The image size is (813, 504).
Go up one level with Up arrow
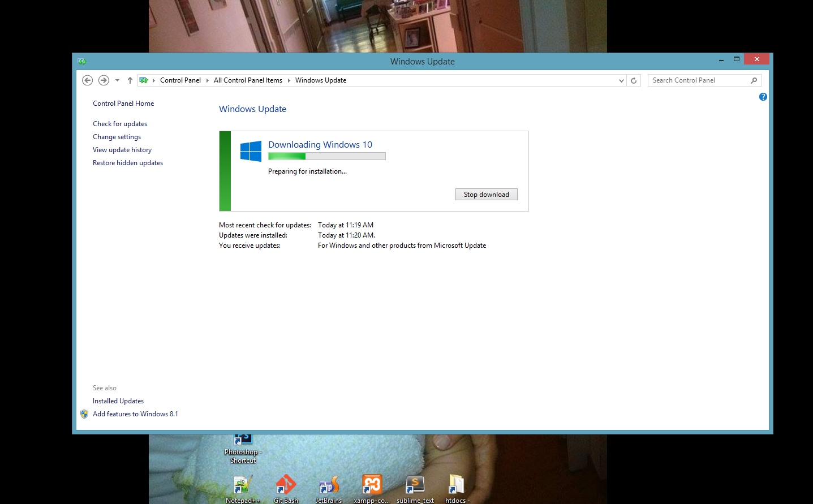130,80
